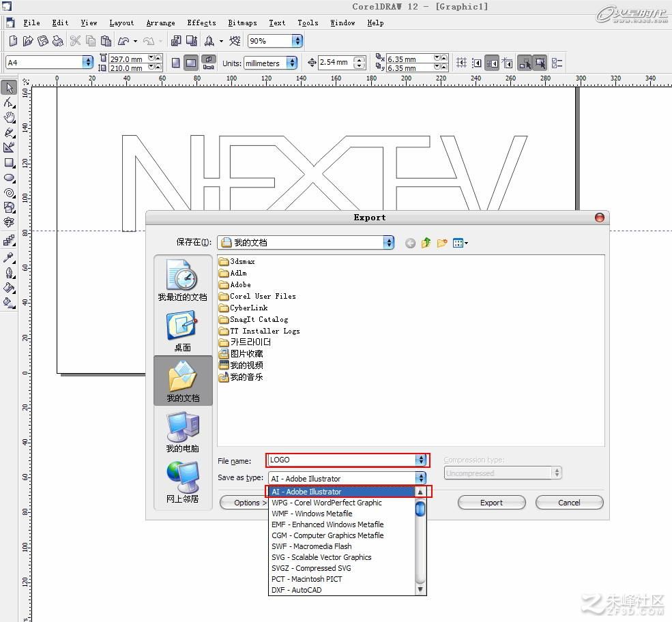This screenshot has height=622, width=672.
Task: Select the Text tool
Action: 9,222
